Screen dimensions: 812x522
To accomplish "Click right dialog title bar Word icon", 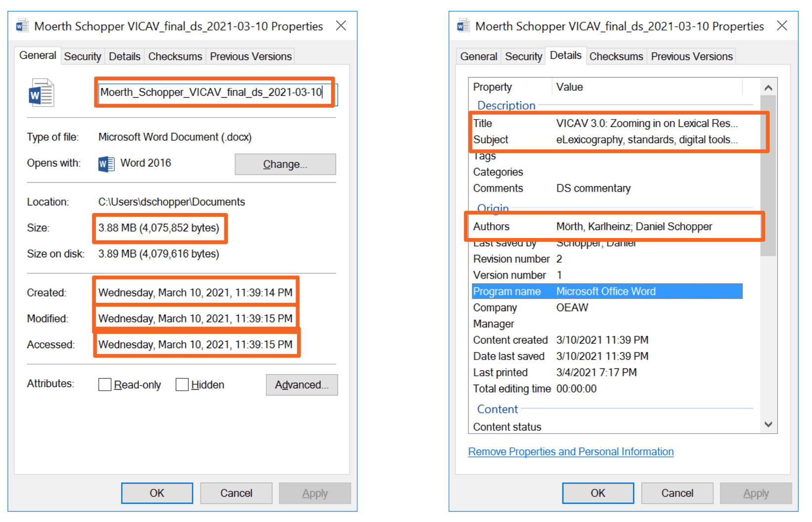I will click(463, 26).
